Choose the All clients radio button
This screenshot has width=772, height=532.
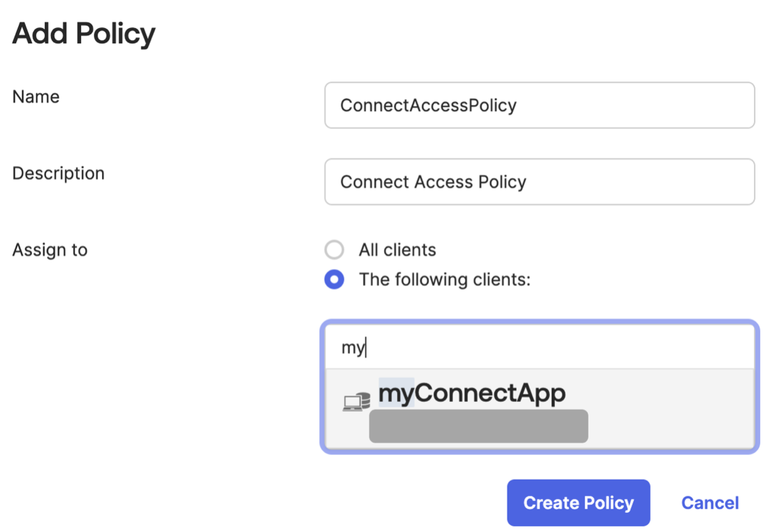point(334,250)
